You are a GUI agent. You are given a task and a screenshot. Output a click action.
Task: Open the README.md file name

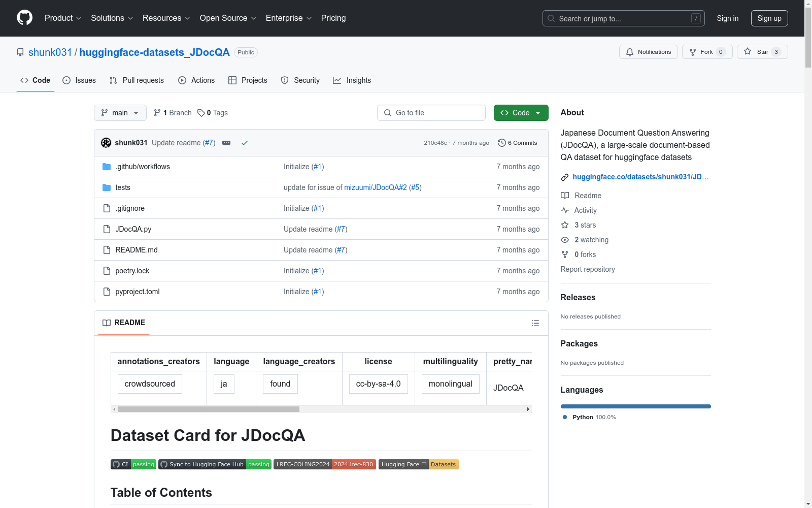pos(137,250)
